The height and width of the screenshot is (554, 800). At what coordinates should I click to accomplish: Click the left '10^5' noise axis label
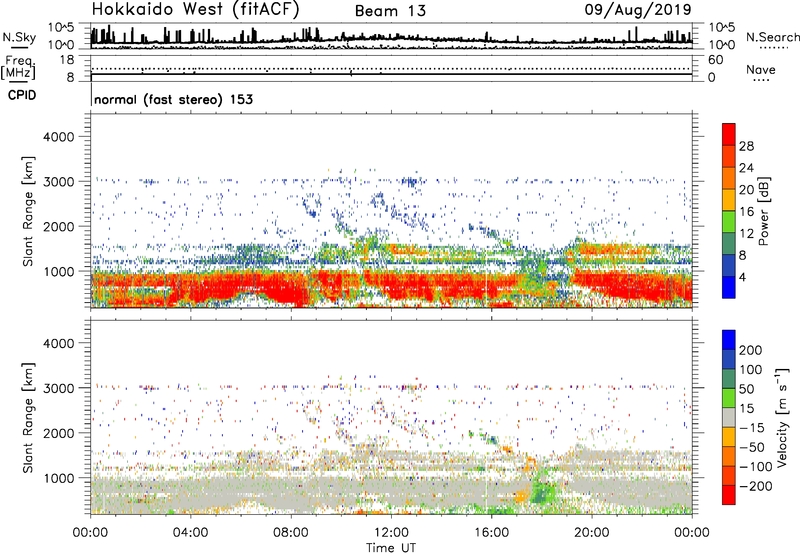61,28
